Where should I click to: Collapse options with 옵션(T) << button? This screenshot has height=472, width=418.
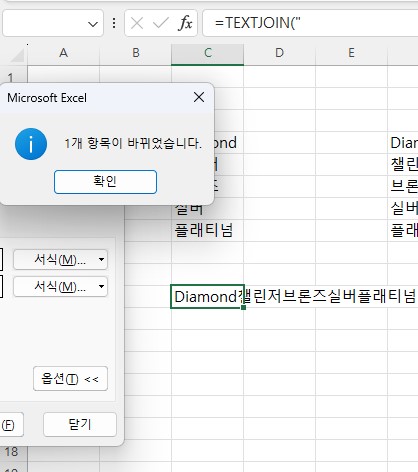(x=70, y=379)
